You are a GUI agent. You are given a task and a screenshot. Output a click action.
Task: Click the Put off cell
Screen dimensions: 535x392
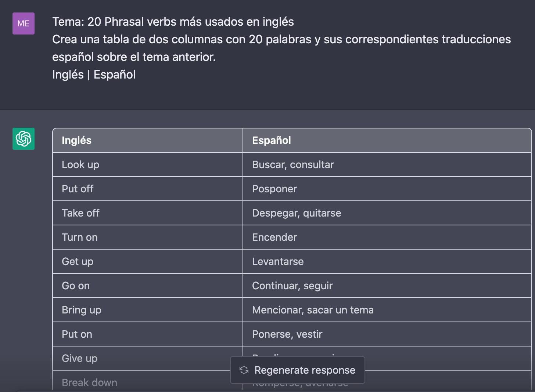pos(148,189)
